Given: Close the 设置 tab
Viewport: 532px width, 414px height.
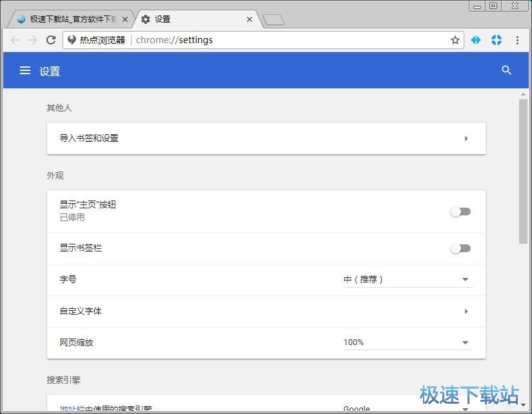Looking at the screenshot, I should click(250, 19).
